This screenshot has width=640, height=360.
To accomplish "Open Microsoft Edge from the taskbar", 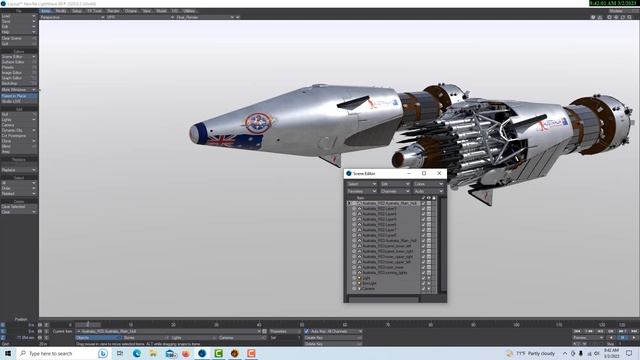I will click(136, 353).
